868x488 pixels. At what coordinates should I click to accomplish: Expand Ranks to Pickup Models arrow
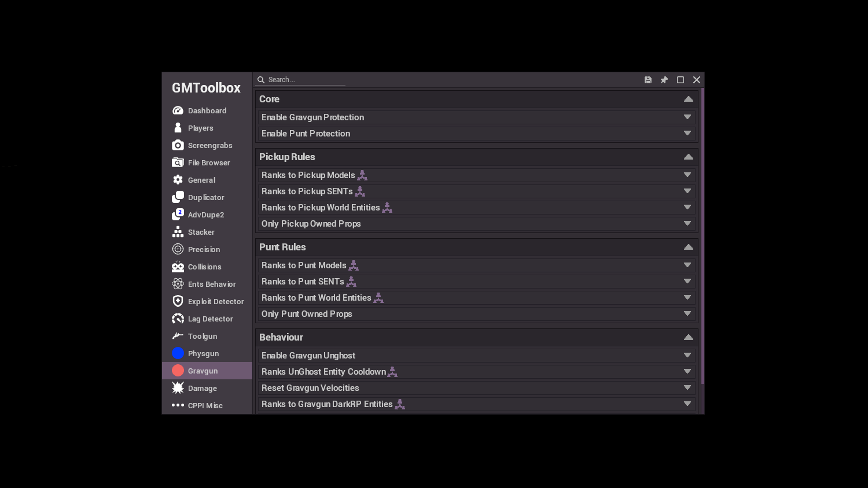click(687, 175)
